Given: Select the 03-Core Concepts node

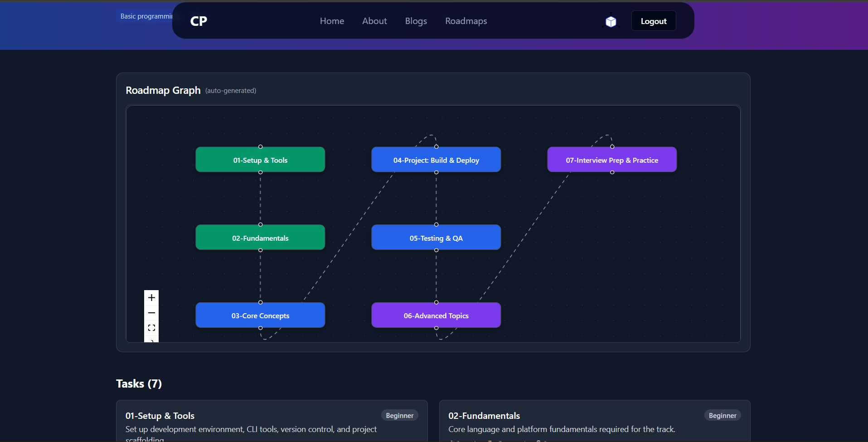Looking at the screenshot, I should pos(260,315).
